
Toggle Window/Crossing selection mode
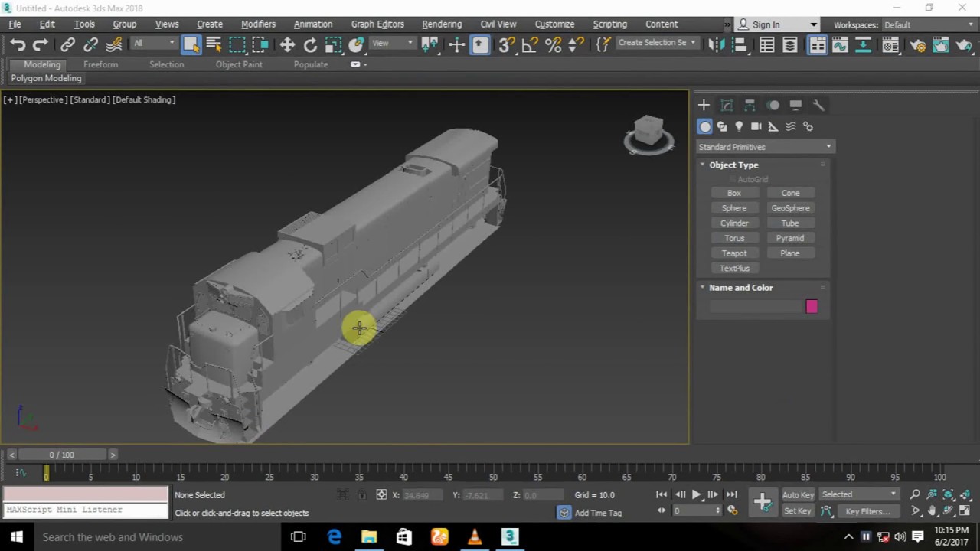pos(260,45)
